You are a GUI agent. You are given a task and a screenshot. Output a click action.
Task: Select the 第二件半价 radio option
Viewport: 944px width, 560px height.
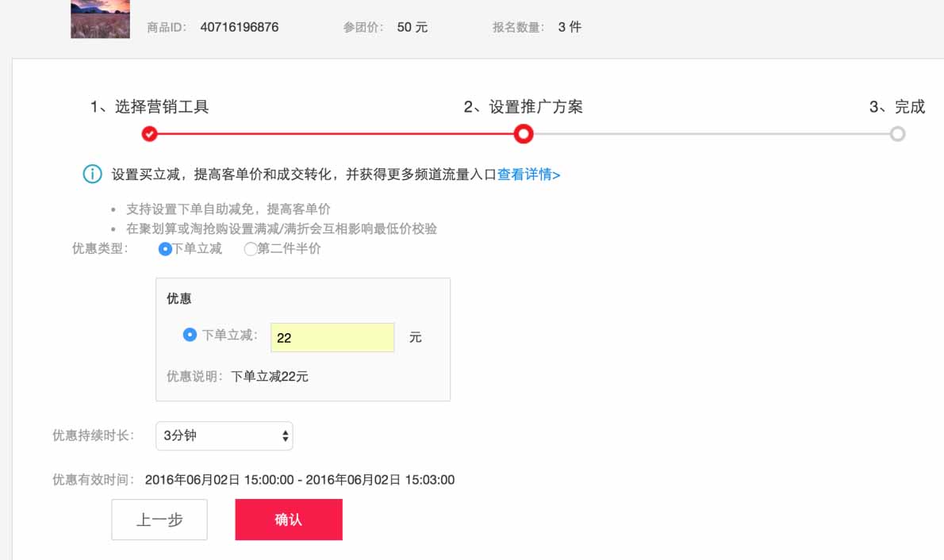(251, 249)
